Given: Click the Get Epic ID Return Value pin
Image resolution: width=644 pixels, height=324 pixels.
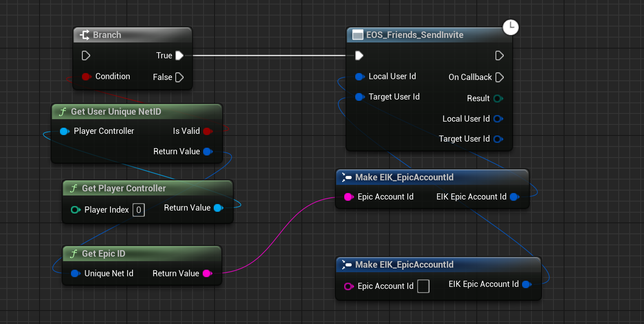Looking at the screenshot, I should tap(207, 273).
